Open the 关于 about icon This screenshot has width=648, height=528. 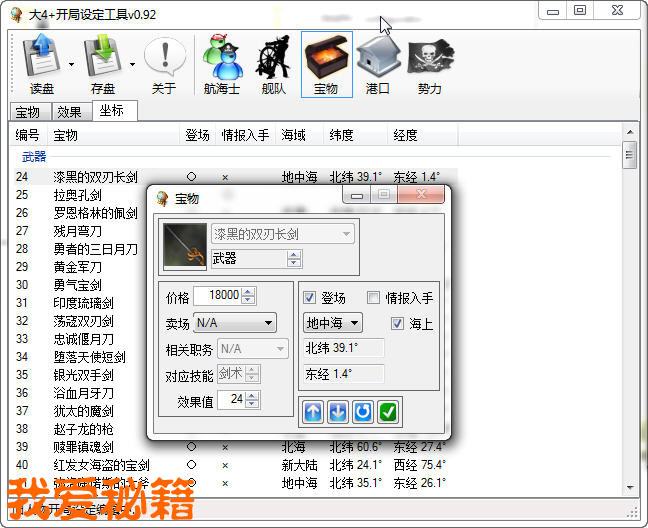click(164, 64)
